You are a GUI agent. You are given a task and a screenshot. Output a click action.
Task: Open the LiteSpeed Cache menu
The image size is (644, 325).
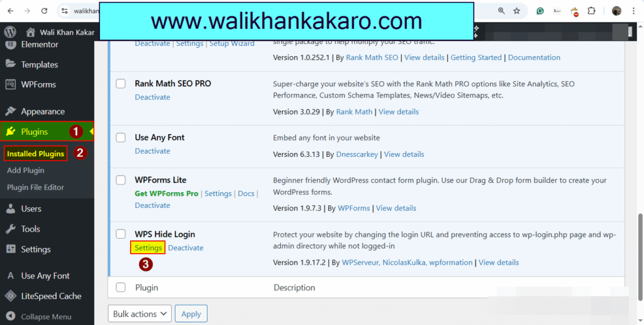tap(51, 296)
